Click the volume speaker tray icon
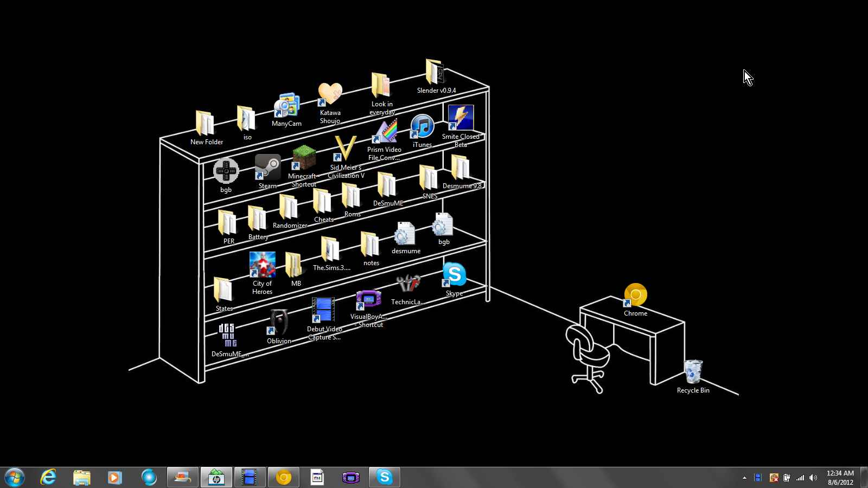 (813, 478)
